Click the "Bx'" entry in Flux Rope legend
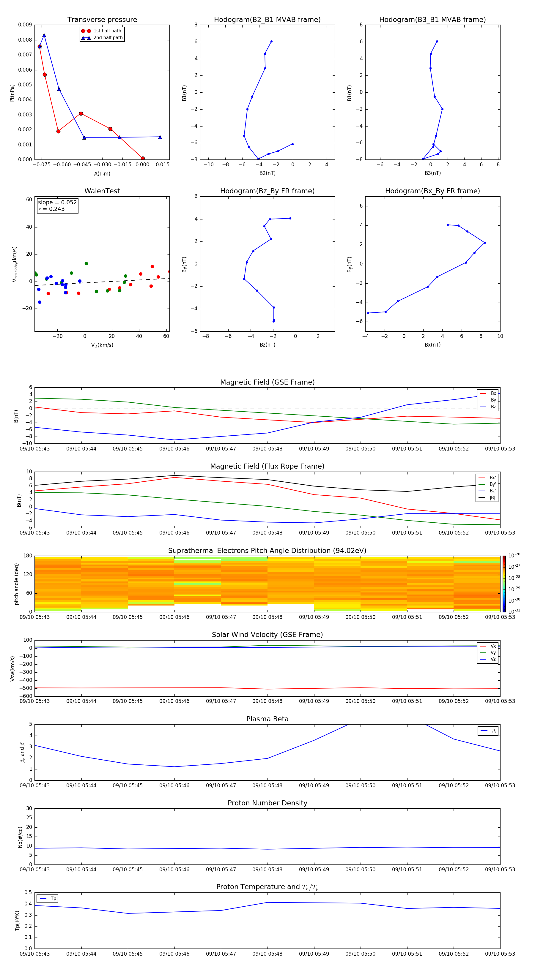Viewport: 535px width, 980px height. (487, 478)
